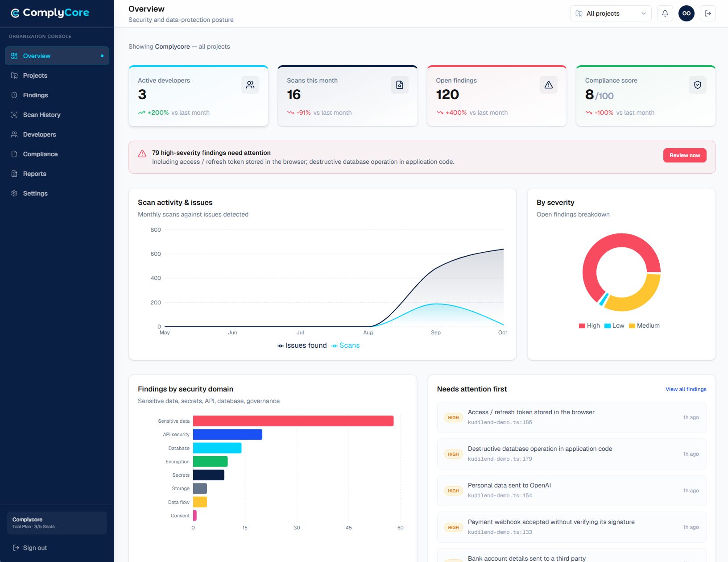
Task: Open the OO user avatar
Action: pyautogui.click(x=687, y=13)
